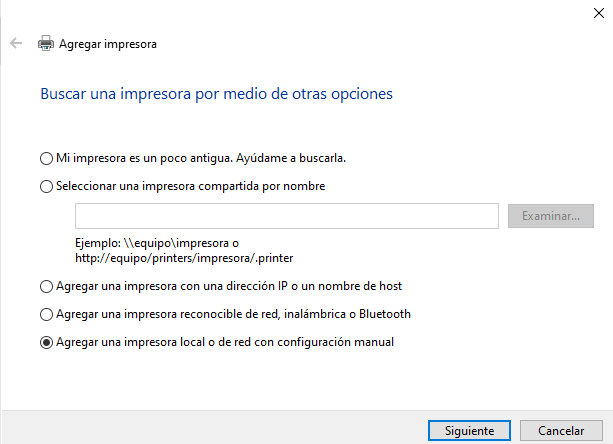Go back using the left arrow icon
Viewport: 613px width, 444px height.
(16, 43)
